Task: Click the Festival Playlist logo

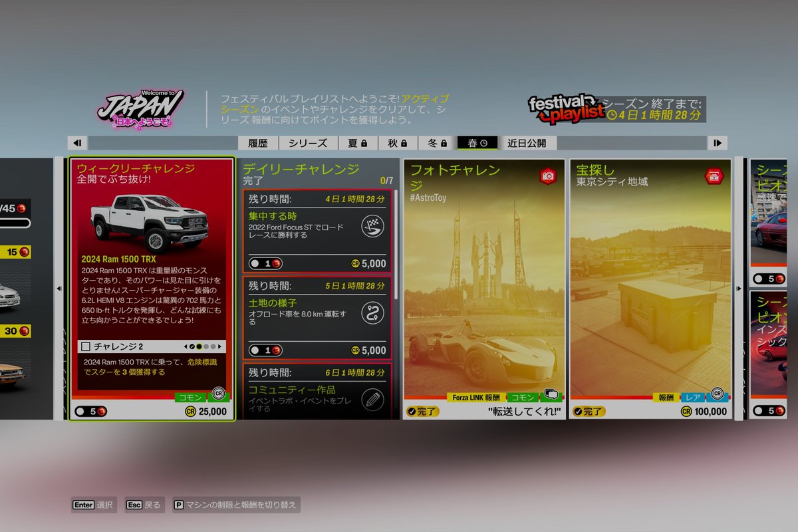Action: [566, 109]
